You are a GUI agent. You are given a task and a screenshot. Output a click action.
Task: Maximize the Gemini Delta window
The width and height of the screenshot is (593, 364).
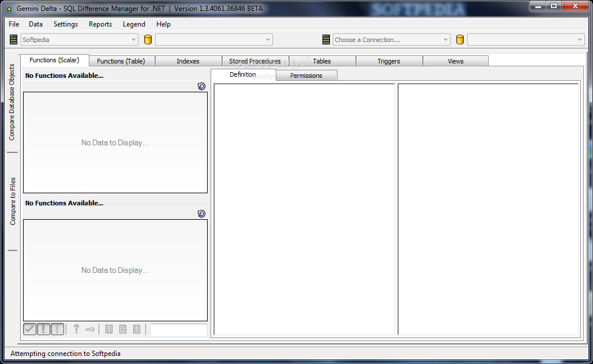click(x=554, y=6)
